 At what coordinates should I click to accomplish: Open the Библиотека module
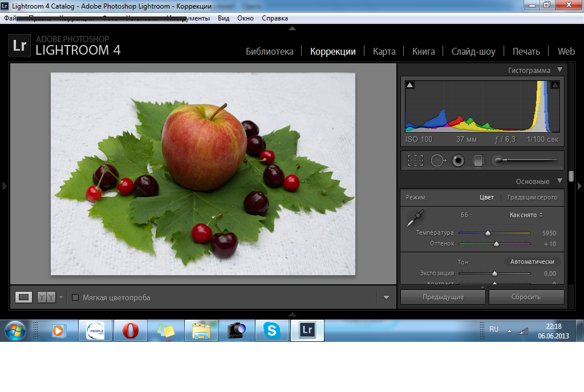click(269, 51)
